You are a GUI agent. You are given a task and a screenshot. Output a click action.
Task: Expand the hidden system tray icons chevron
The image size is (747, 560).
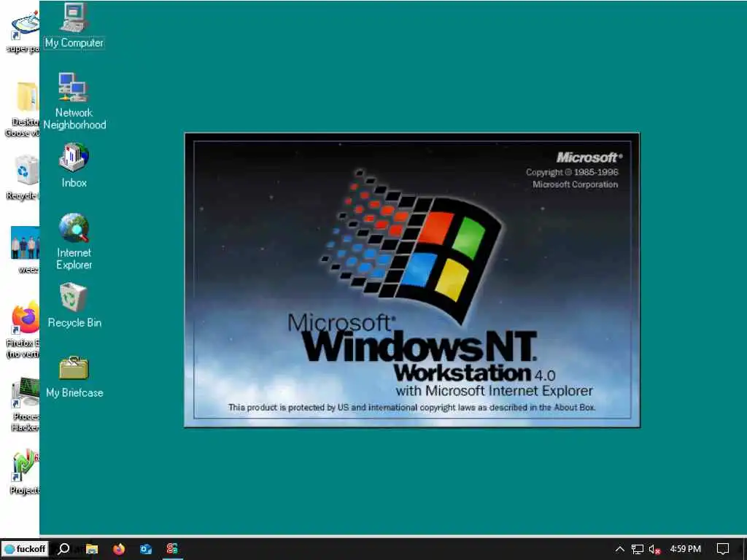(620, 549)
